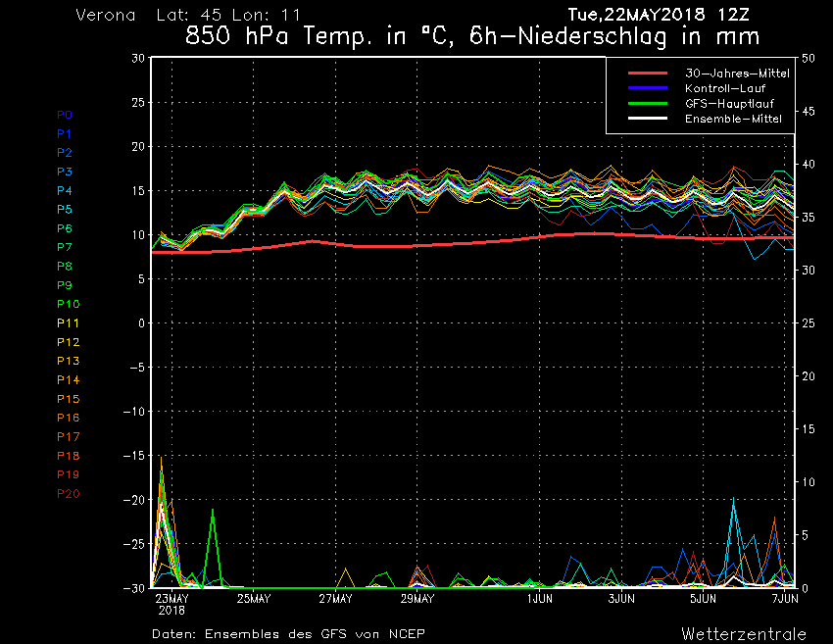
Task: Click the 25MAY axis label
Action: (254, 599)
